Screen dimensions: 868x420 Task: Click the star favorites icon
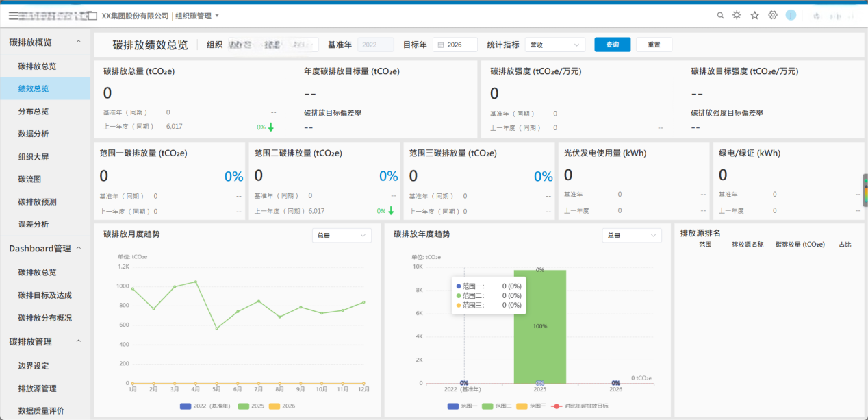(x=754, y=15)
